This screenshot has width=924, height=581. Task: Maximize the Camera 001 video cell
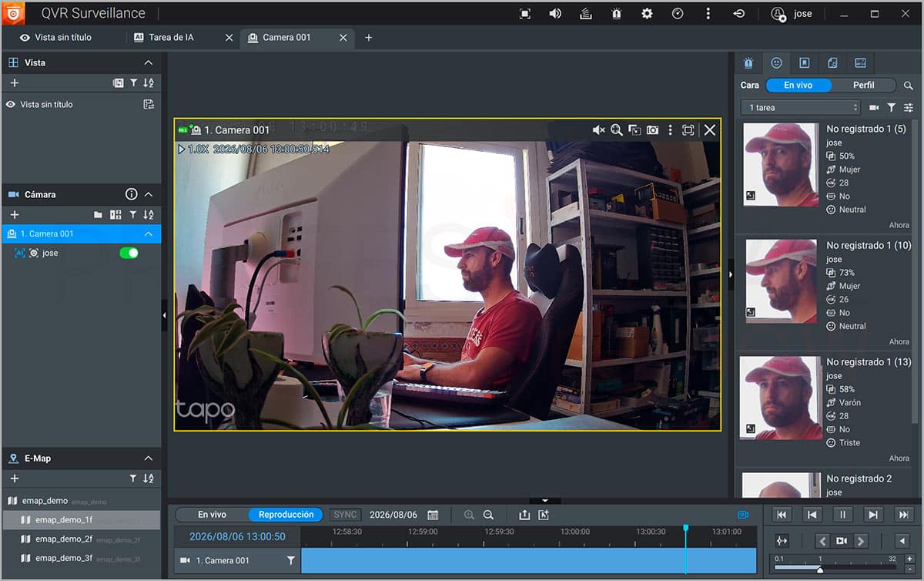(x=688, y=130)
